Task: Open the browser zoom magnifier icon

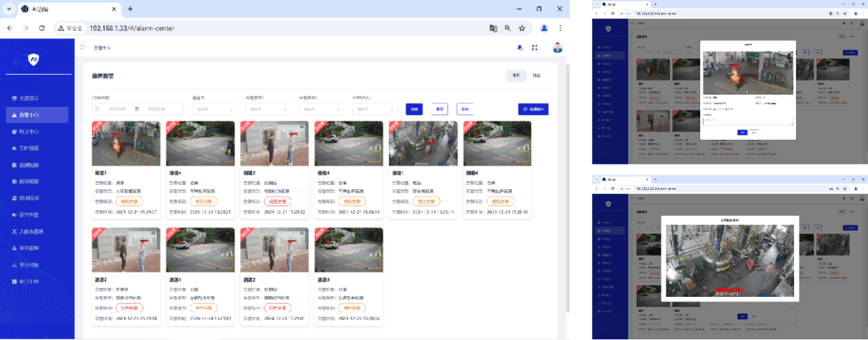Action: pyautogui.click(x=508, y=28)
